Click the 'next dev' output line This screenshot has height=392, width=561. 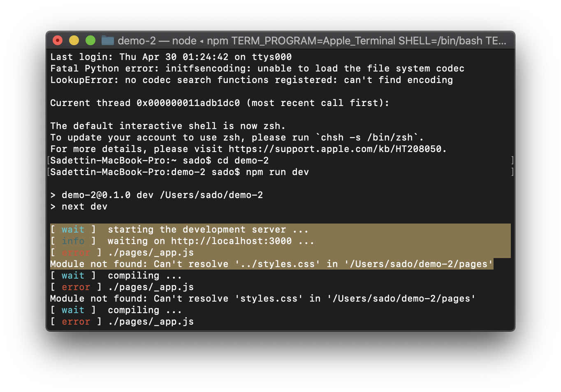(x=84, y=206)
